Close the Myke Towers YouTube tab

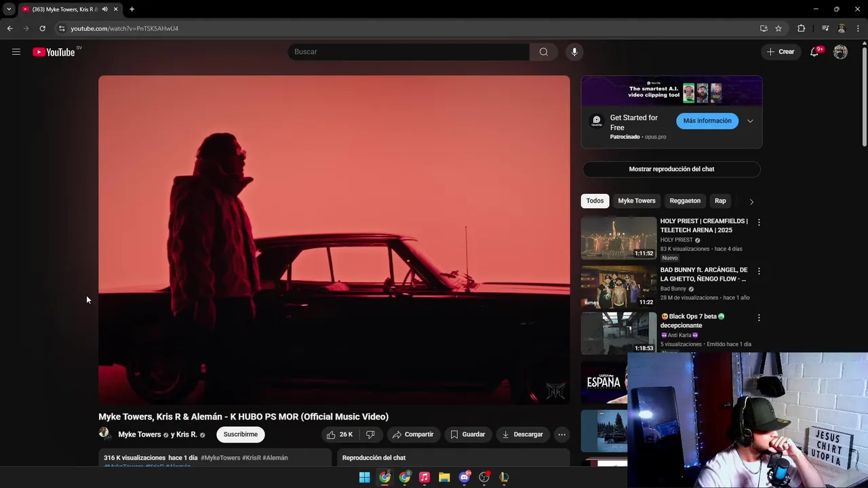click(115, 9)
